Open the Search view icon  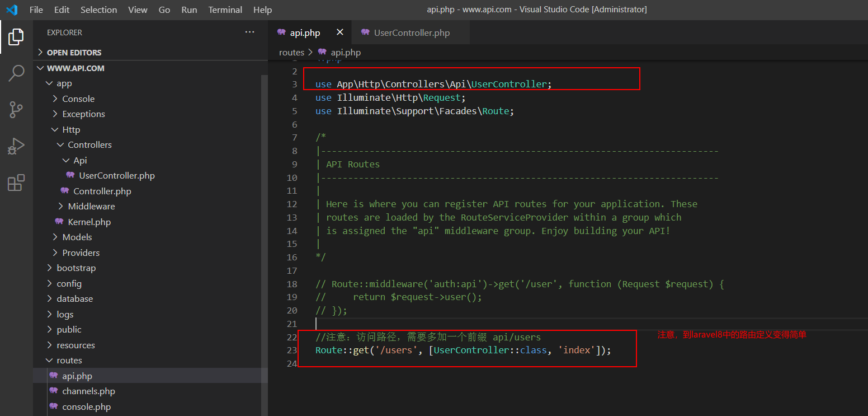coord(16,73)
